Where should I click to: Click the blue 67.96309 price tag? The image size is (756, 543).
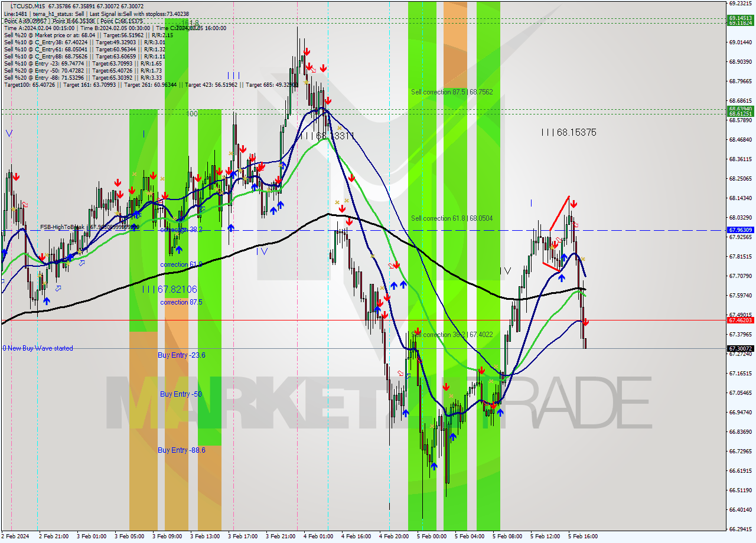pos(741,230)
